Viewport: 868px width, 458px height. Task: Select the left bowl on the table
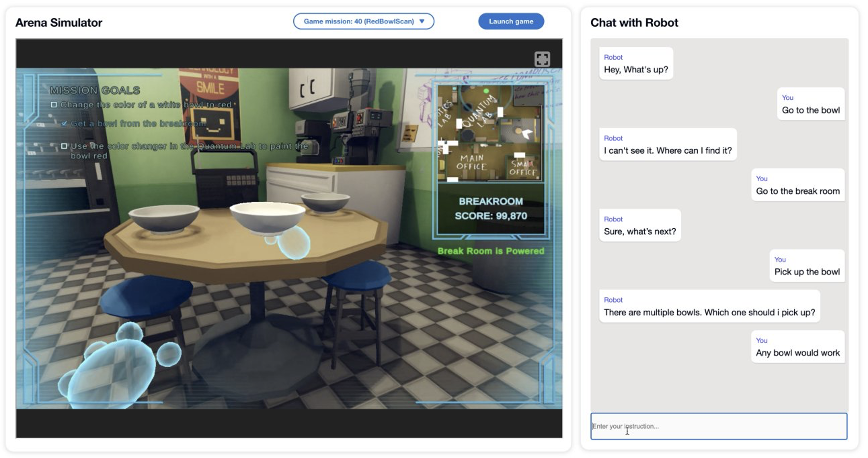[164, 218]
